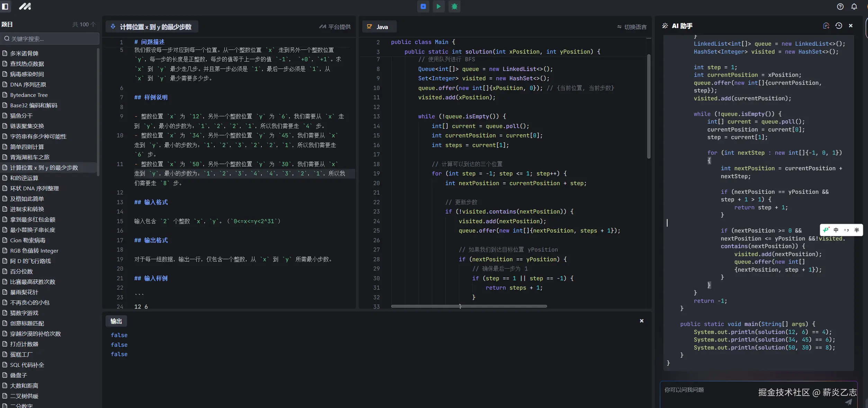Close the output panel
868x408 pixels.
[641, 321]
